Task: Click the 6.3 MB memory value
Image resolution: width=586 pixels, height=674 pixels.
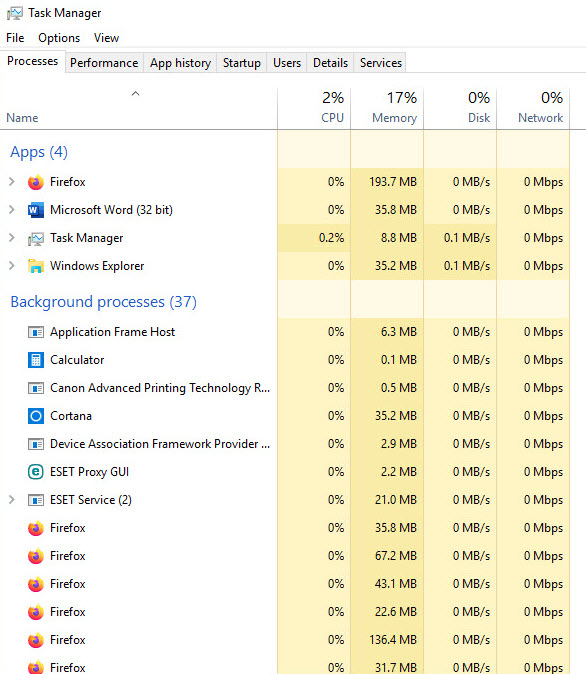Action: pyautogui.click(x=399, y=332)
